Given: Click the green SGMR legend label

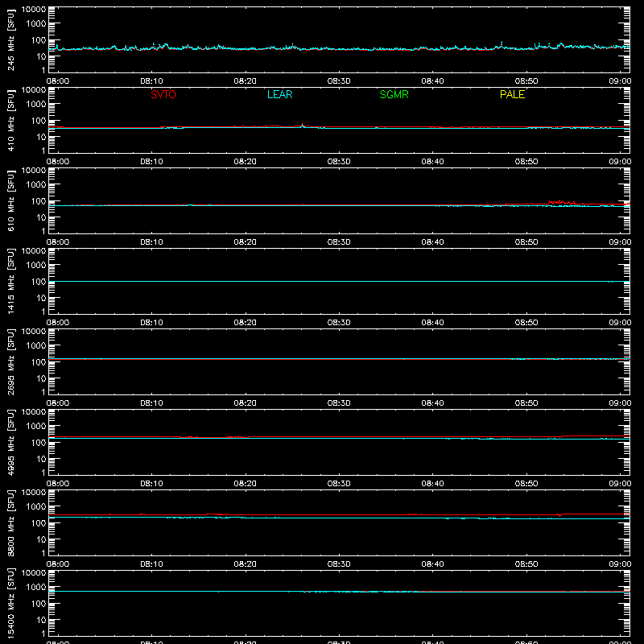Looking at the screenshot, I should 394,94.
